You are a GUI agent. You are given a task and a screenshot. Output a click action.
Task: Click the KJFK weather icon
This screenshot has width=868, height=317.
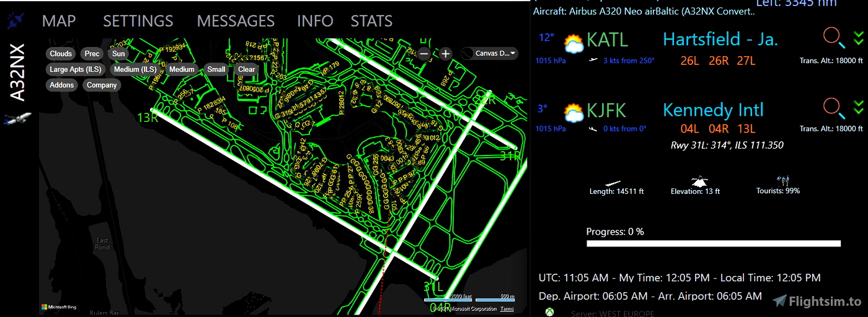573,113
